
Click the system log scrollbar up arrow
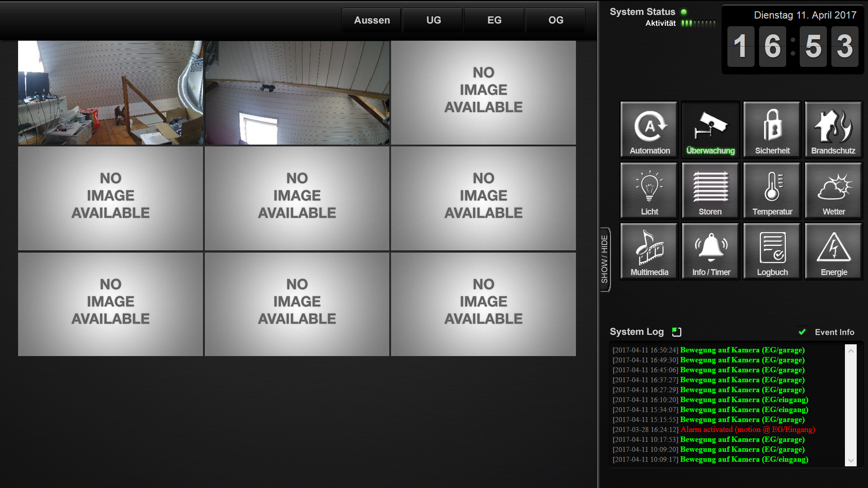[851, 351]
